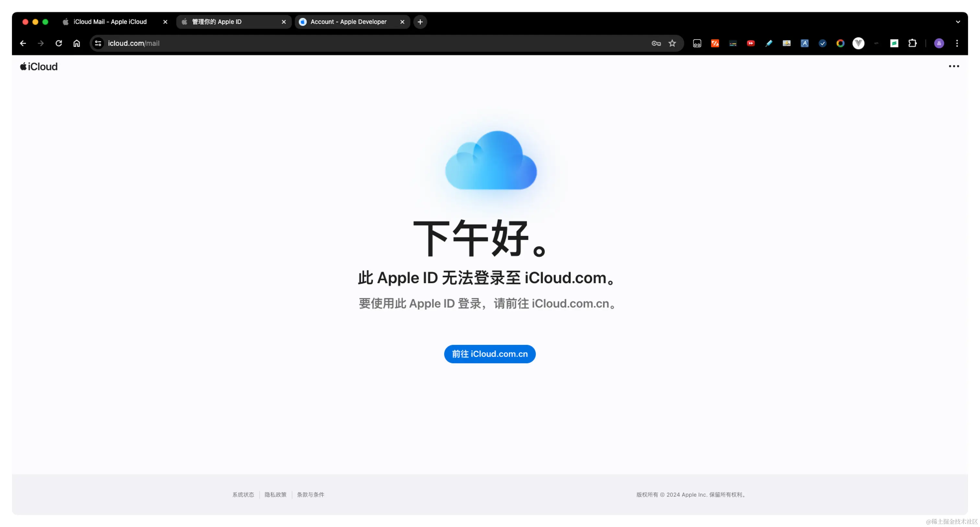Image resolution: width=980 pixels, height=527 pixels.
Task: Close the iCloud Mail tab
Action: 165,22
